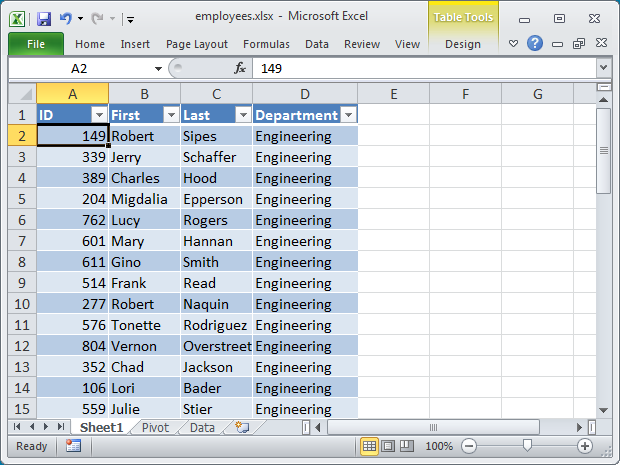Click the Zoom In plus button
The width and height of the screenshot is (620, 465).
click(584, 446)
